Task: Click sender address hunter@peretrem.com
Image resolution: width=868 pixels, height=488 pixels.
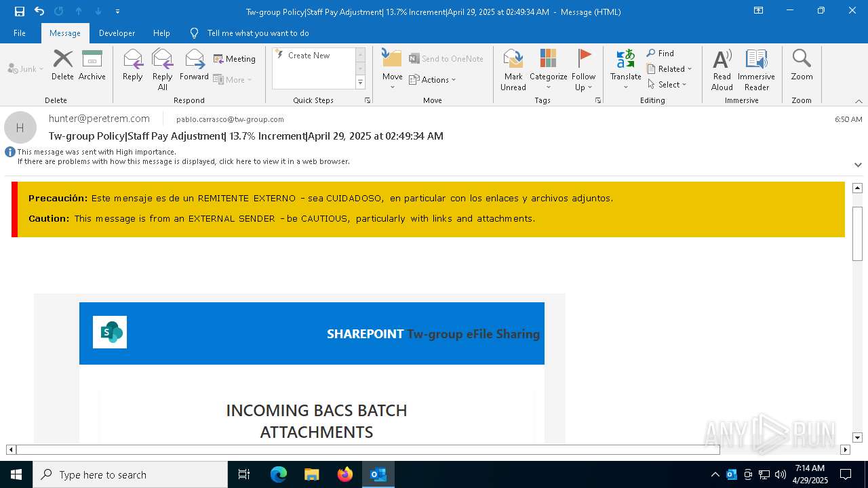Action: [x=99, y=118]
